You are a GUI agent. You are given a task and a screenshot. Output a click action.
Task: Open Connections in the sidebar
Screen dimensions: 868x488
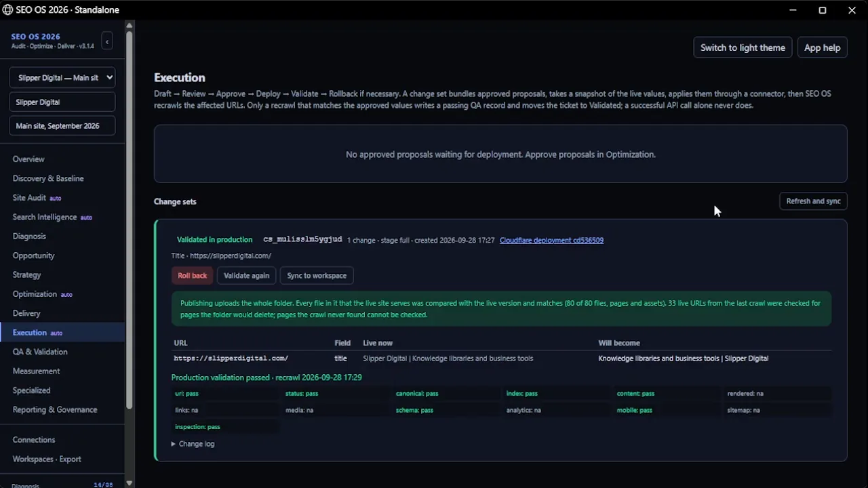pyautogui.click(x=34, y=440)
